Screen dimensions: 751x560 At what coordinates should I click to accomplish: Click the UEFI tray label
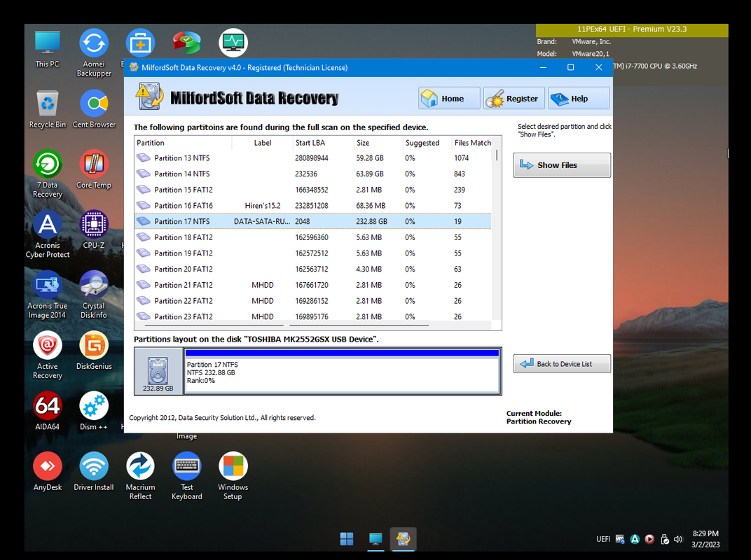[603, 540]
